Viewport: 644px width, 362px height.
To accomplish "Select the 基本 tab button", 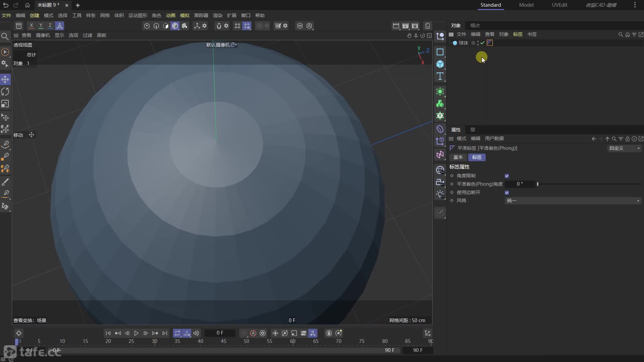I will (x=458, y=157).
